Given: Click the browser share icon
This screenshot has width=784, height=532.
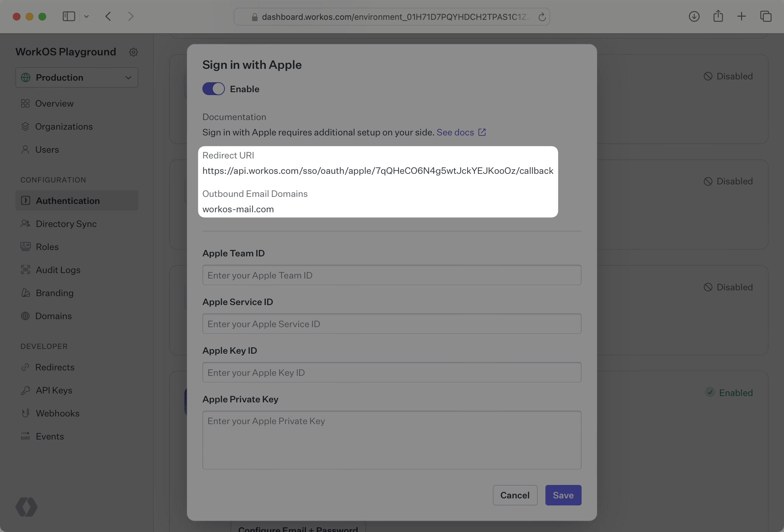Looking at the screenshot, I should [x=718, y=16].
